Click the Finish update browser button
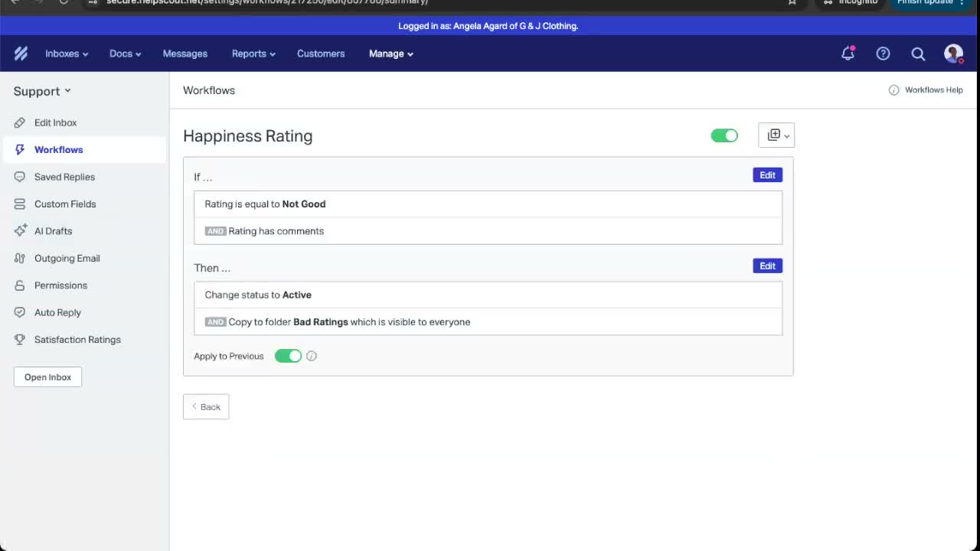The width and height of the screenshot is (980, 551). pyautogui.click(x=929, y=2)
